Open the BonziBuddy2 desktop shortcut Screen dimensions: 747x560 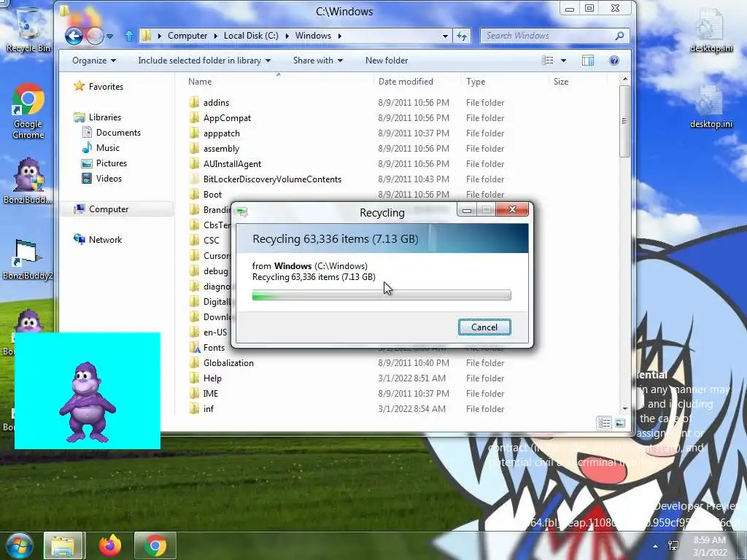click(x=27, y=260)
